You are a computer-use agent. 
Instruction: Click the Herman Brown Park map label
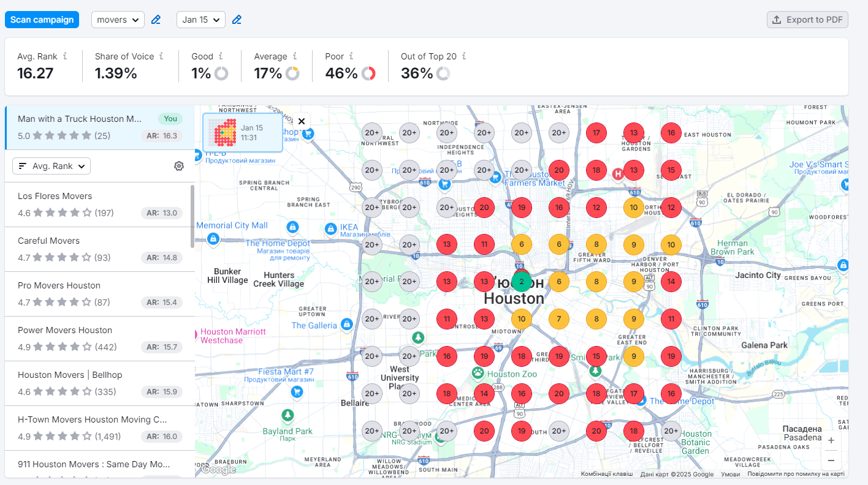coord(733,247)
